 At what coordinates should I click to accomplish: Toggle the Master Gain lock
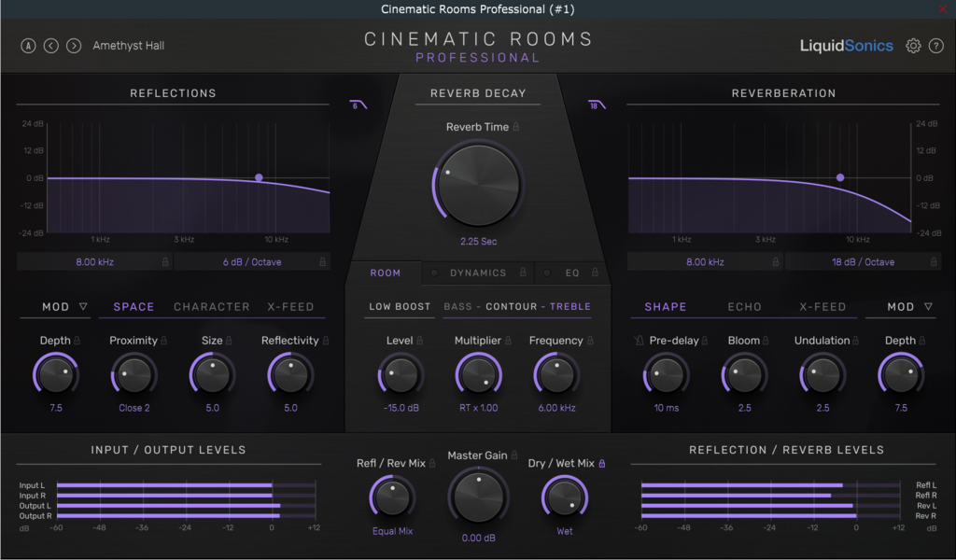click(514, 455)
